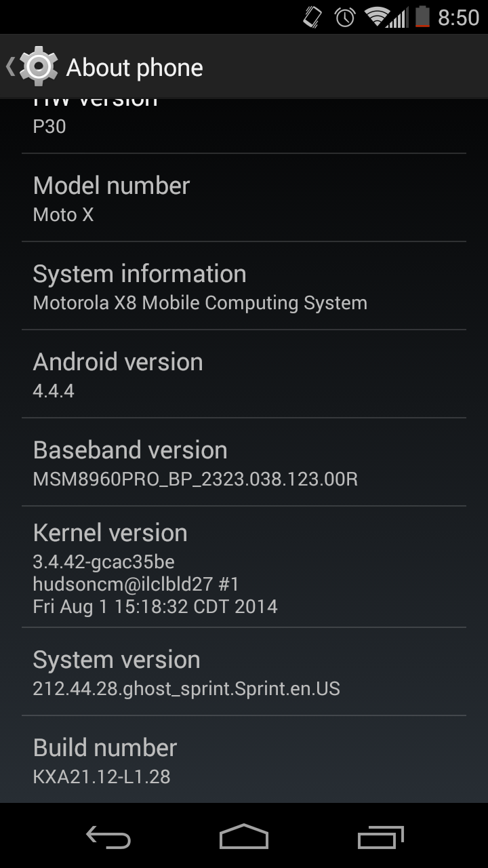488x868 pixels.
Task: Tap the cell signal strength icon
Action: click(x=398, y=17)
